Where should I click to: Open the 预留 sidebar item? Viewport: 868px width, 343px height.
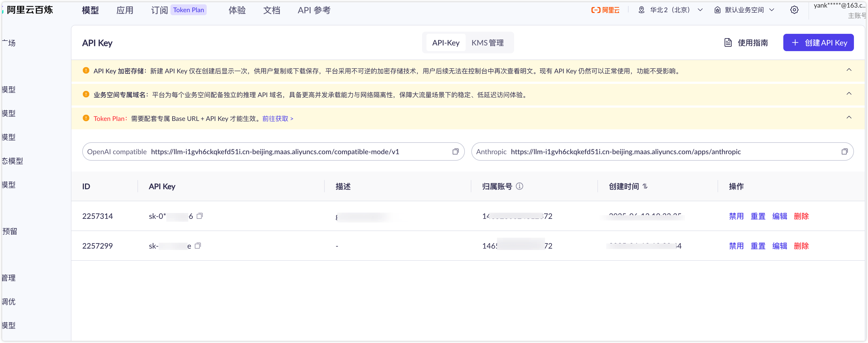click(9, 232)
